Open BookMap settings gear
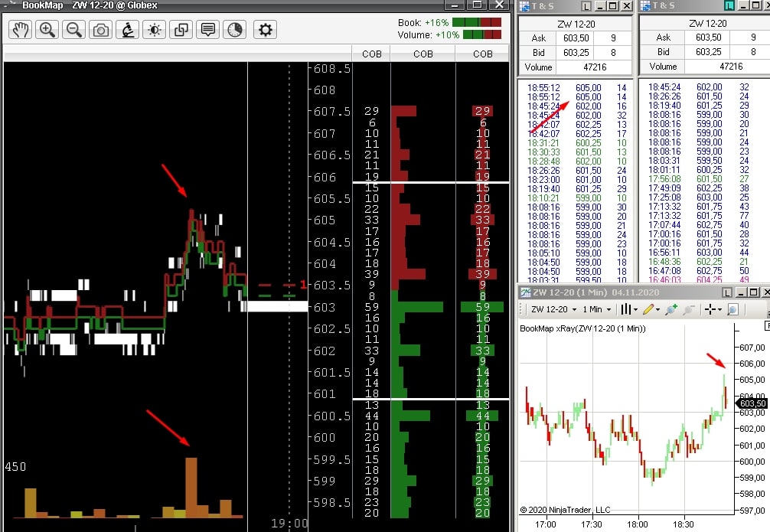Screen dimensions: 770x532 pyautogui.click(x=265, y=30)
